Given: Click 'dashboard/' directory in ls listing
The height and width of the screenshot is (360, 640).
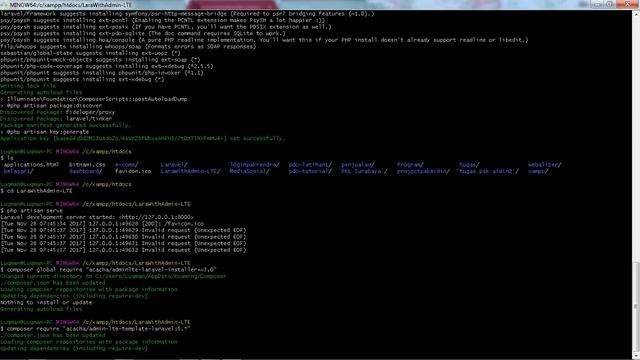Looking at the screenshot, I should point(85,171).
